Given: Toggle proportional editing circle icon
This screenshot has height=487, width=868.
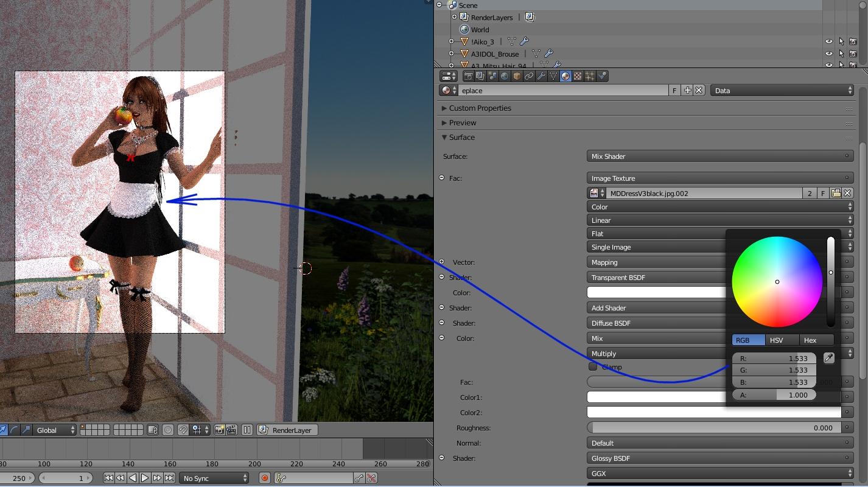Looking at the screenshot, I should pos(169,430).
